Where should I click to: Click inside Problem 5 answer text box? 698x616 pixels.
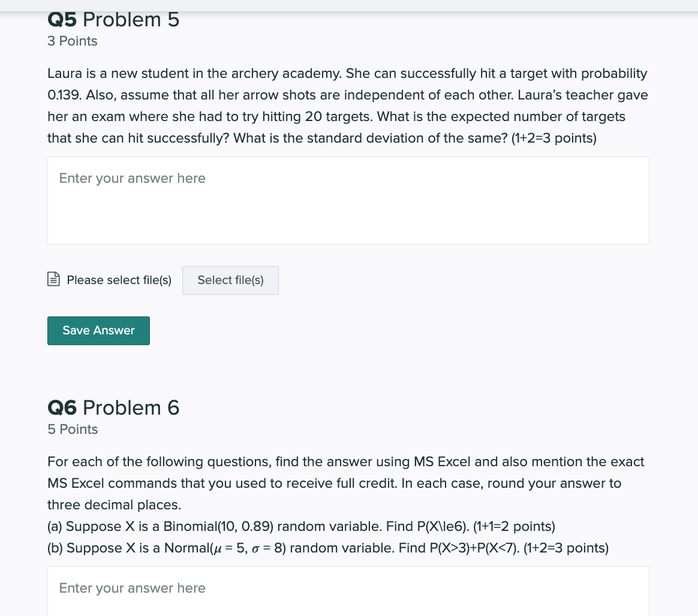(348, 200)
